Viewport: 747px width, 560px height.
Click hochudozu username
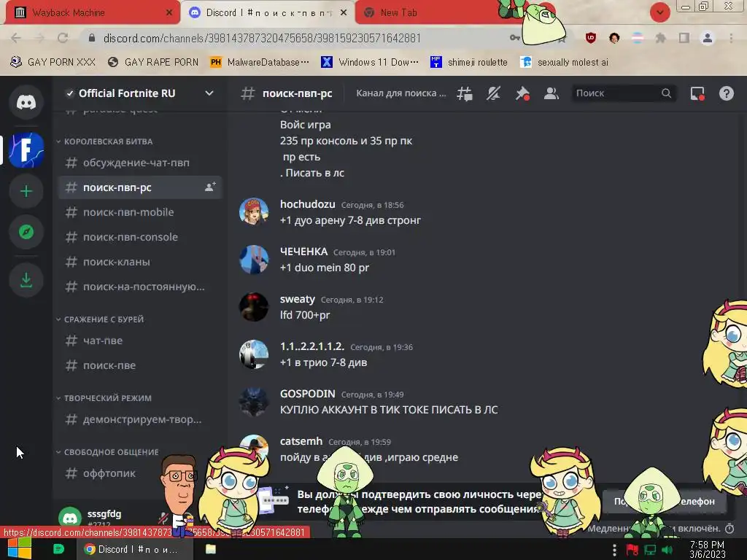(308, 204)
